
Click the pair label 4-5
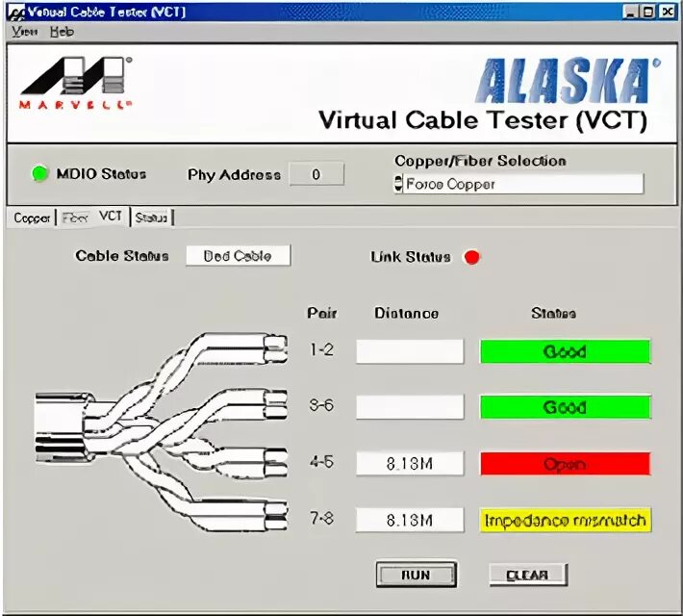point(321,461)
